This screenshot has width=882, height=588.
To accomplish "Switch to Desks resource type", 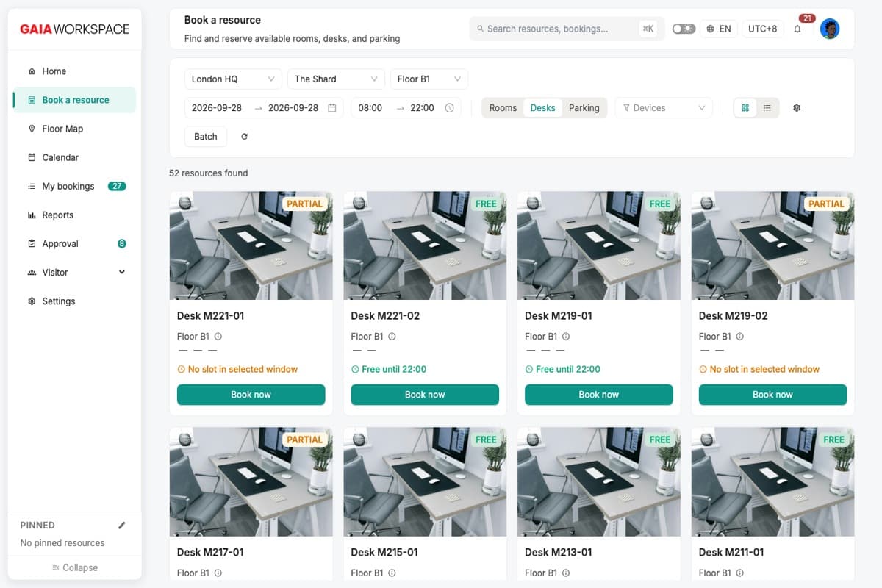I will [542, 108].
